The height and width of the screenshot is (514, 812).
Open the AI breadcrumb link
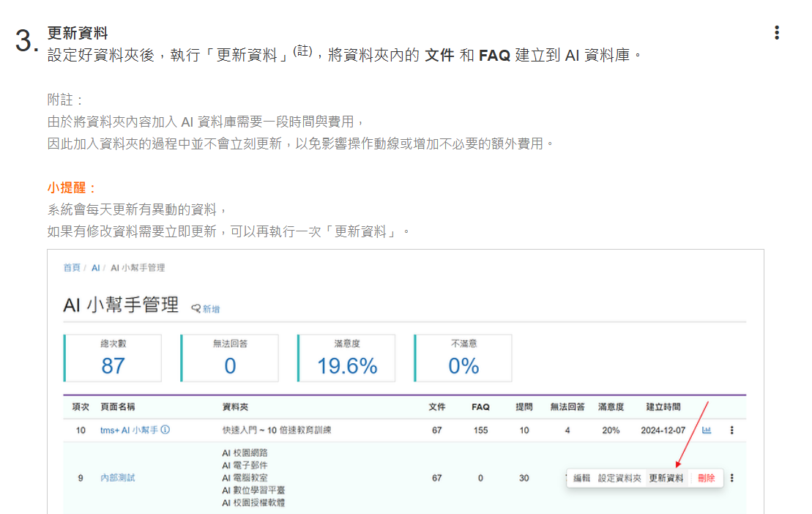click(x=95, y=268)
